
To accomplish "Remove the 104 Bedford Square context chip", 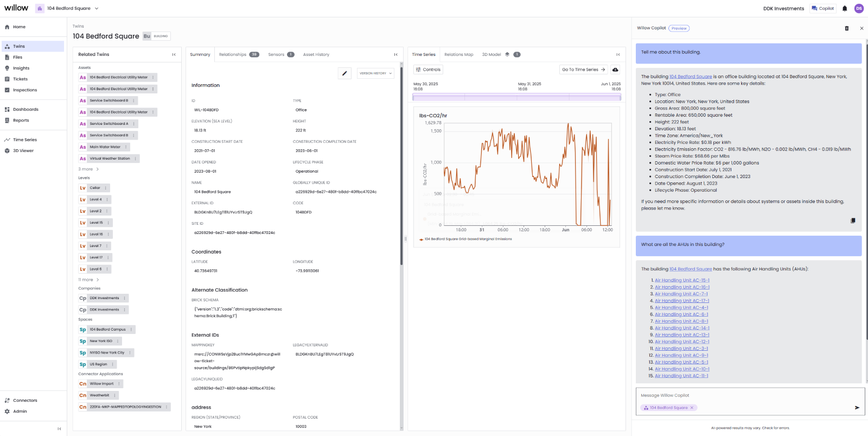I will coord(692,408).
